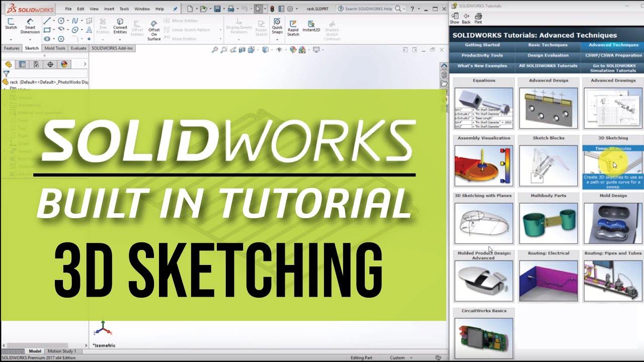Image resolution: width=644 pixels, height=362 pixels.
Task: Toggle the Instant2D tool
Action: pos(311,26)
